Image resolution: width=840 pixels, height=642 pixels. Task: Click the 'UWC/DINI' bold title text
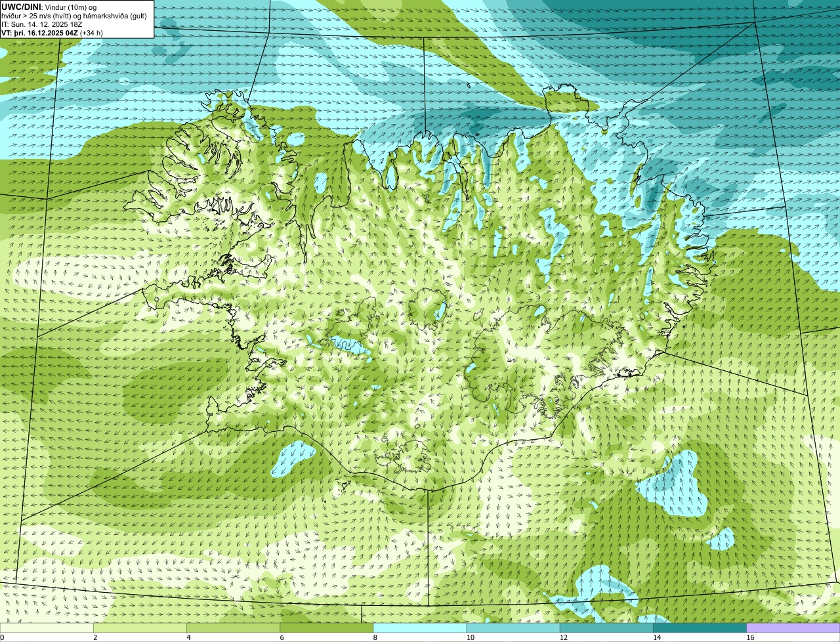(x=22, y=7)
